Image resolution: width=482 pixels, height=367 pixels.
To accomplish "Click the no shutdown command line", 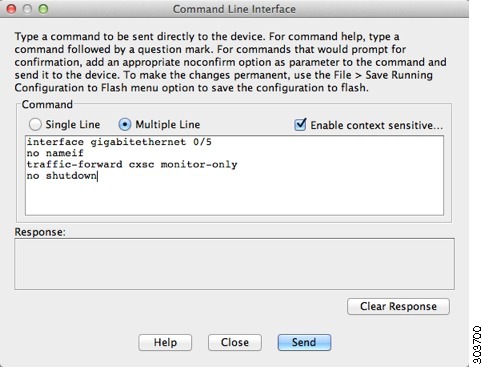I will [62, 176].
